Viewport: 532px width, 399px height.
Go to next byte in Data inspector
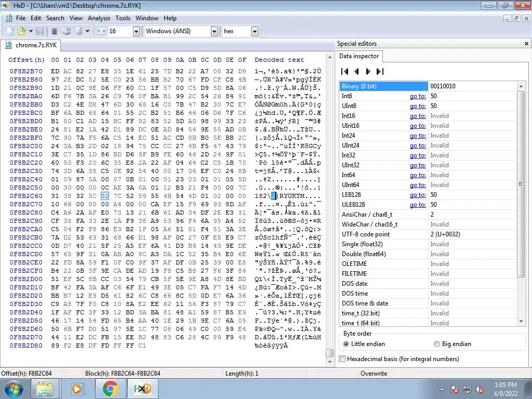click(x=368, y=72)
